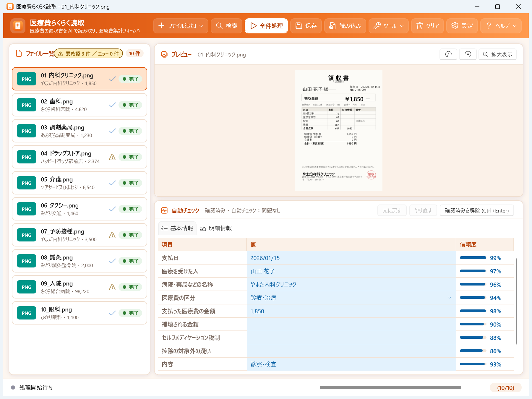Click rotate right icon in preview header

click(x=468, y=54)
